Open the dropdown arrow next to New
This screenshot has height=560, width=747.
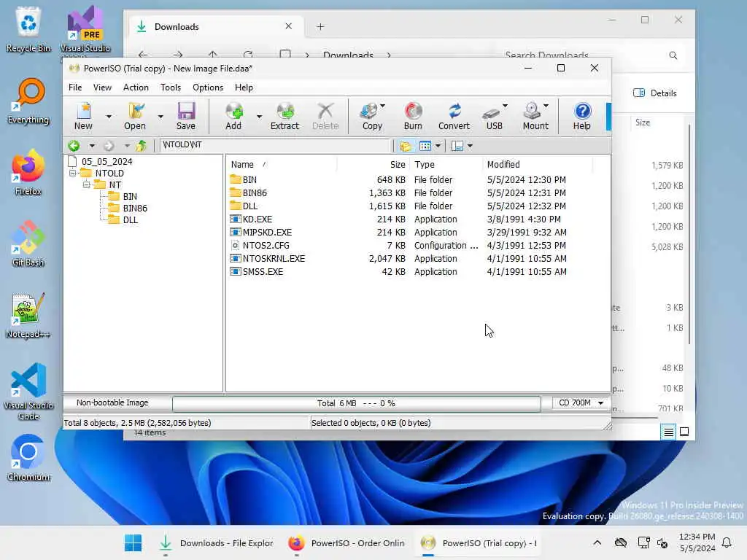click(x=109, y=116)
